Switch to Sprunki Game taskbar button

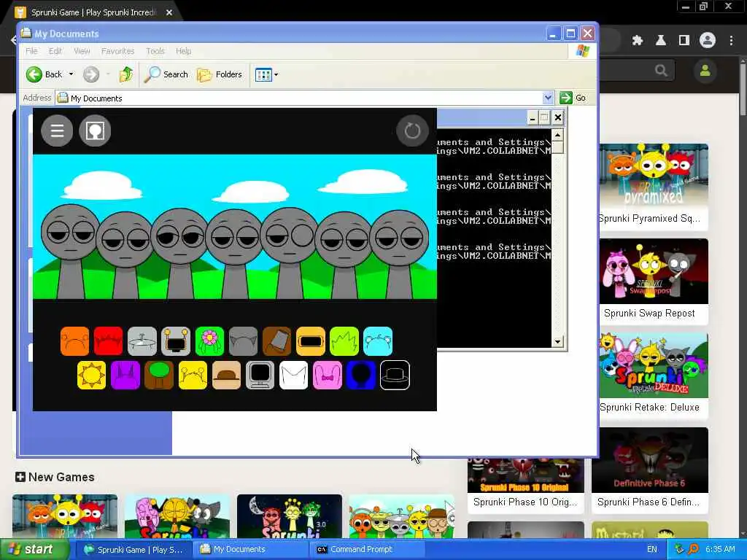[133, 550]
